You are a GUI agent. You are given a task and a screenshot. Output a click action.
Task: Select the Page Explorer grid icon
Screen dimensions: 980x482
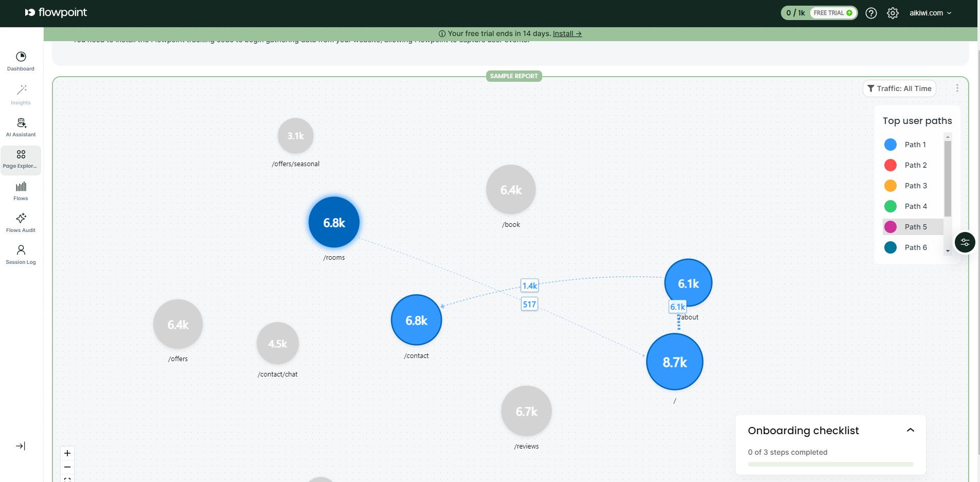[21, 154]
